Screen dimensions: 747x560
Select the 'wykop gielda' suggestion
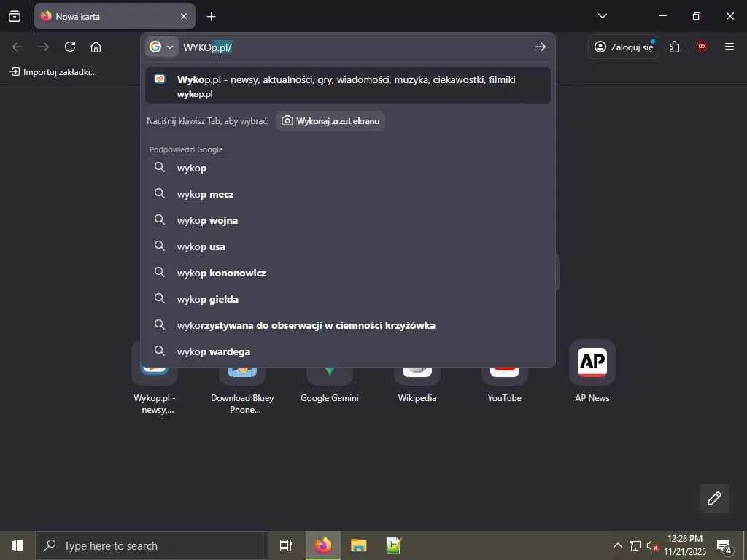(348, 299)
